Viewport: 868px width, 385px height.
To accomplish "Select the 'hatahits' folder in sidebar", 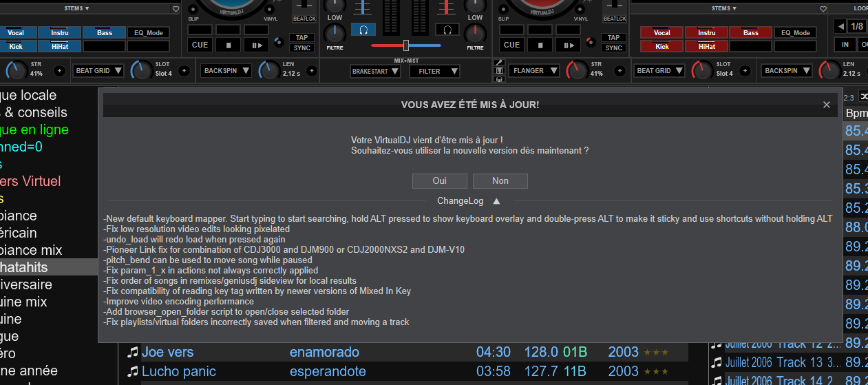I will (49, 267).
